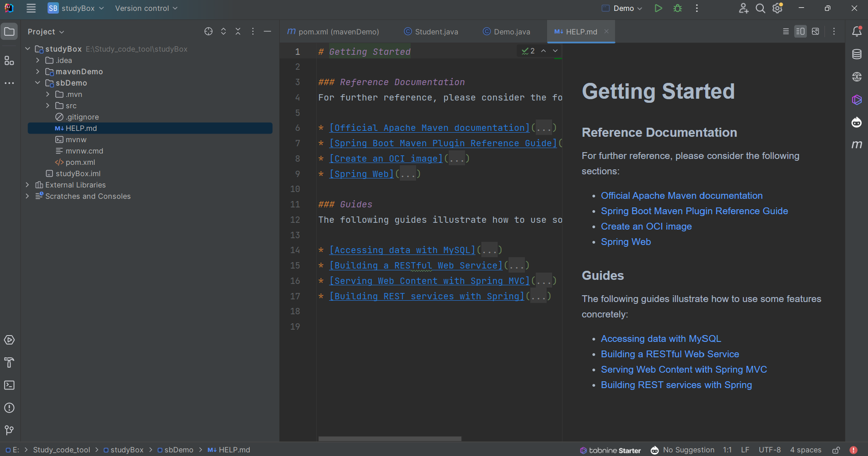The height and width of the screenshot is (456, 868).
Task: Locate opened file in project tree
Action: point(209,31)
